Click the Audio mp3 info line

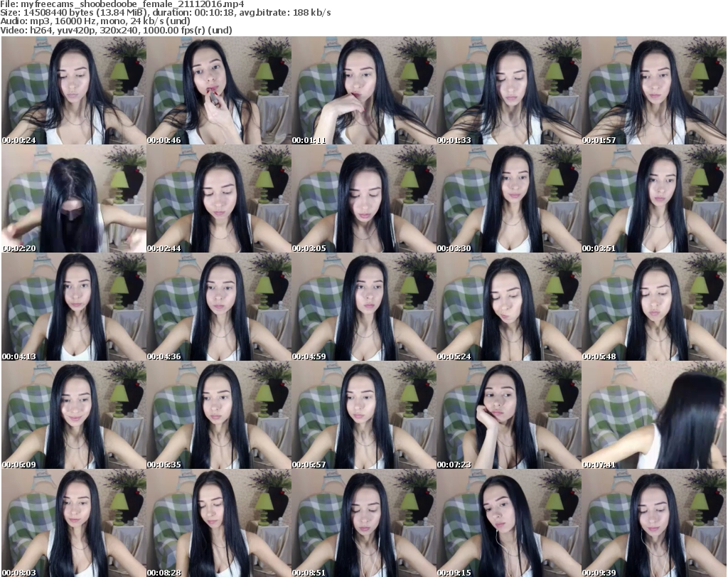[95, 21]
